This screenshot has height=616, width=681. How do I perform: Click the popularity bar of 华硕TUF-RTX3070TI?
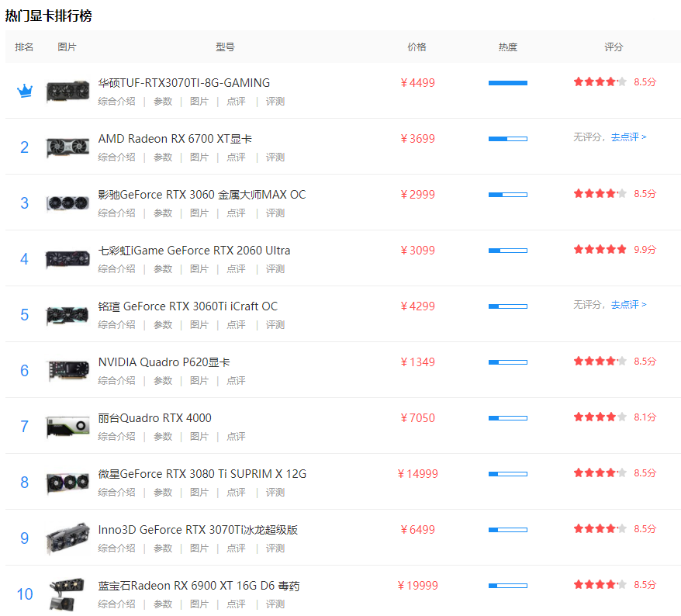[x=507, y=83]
